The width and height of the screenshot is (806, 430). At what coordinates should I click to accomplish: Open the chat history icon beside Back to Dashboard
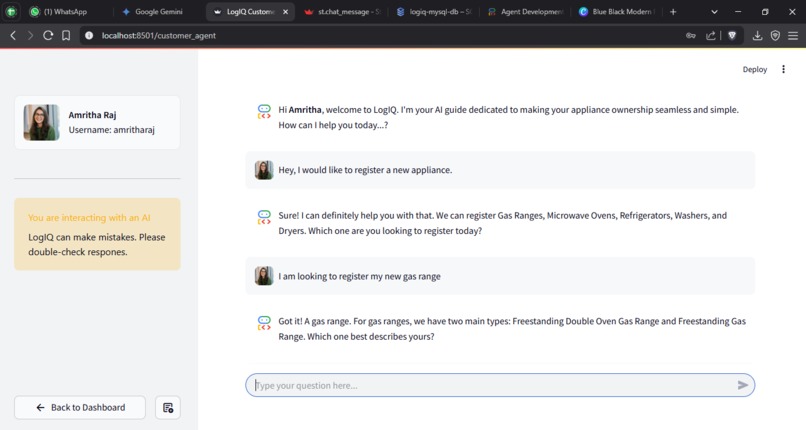coord(168,407)
